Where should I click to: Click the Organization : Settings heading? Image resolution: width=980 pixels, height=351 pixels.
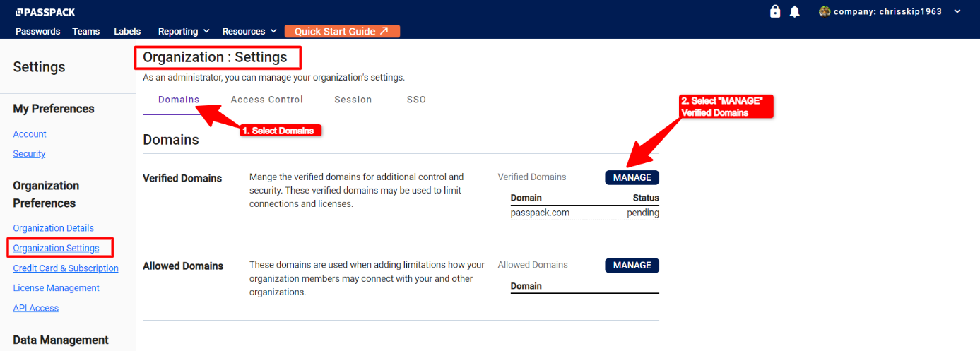(x=215, y=57)
